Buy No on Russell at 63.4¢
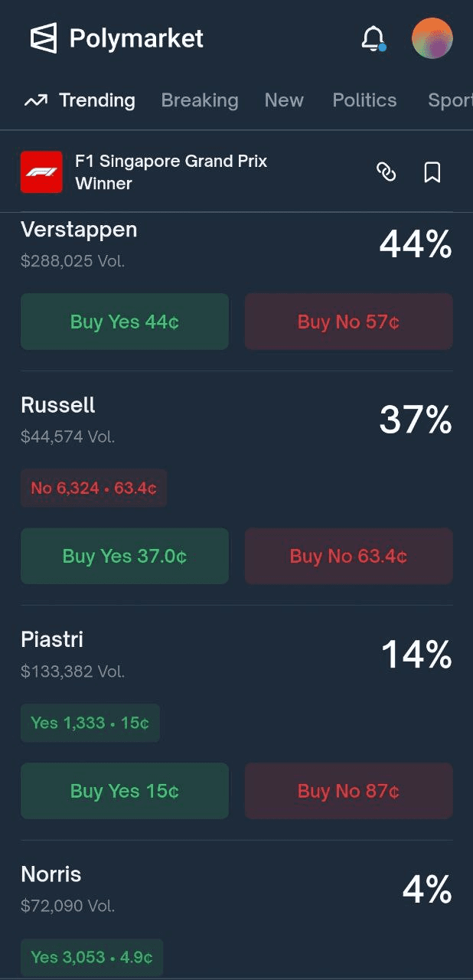473x980 pixels. click(348, 556)
